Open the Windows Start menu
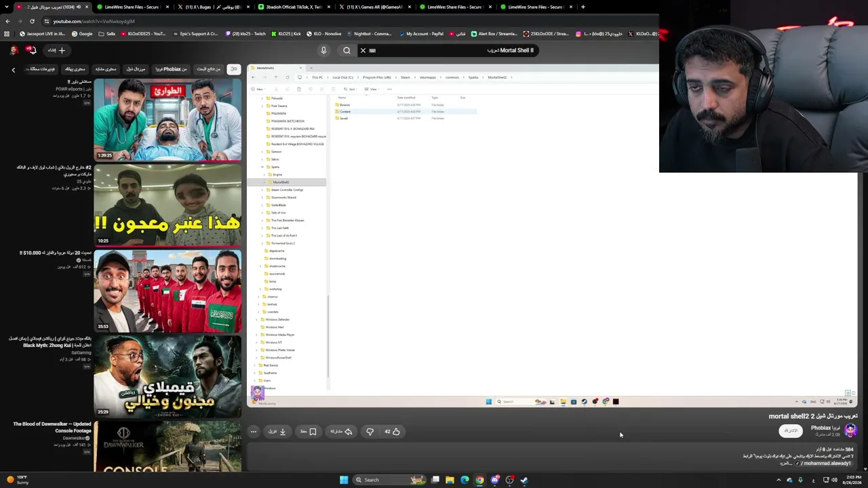 (344, 480)
